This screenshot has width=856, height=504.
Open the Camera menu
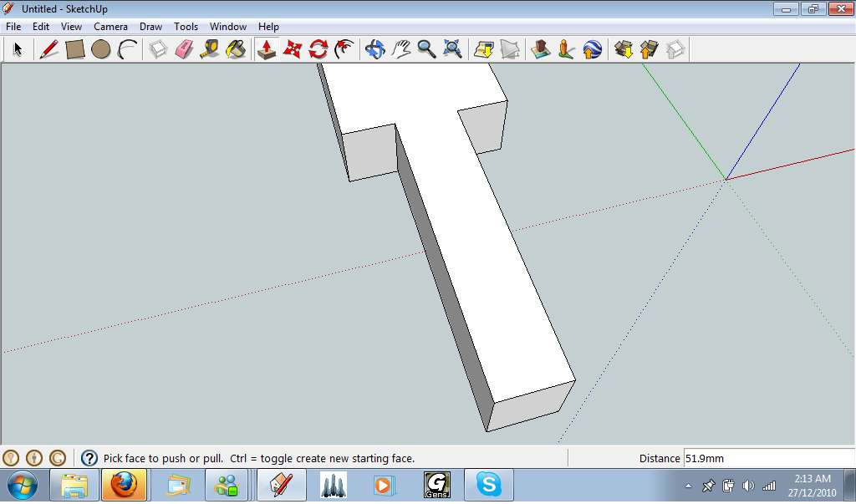[110, 26]
